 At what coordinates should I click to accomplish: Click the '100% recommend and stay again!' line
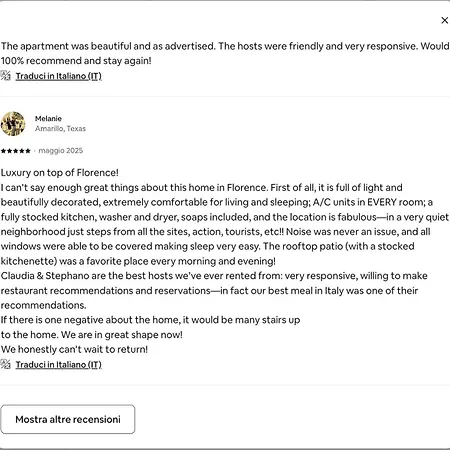tap(76, 61)
